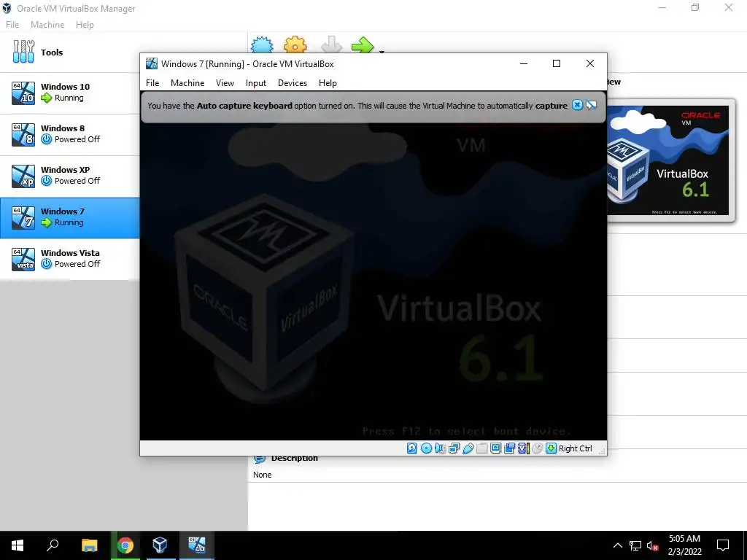
Task: Click the shared folders status icon
Action: coord(481,448)
